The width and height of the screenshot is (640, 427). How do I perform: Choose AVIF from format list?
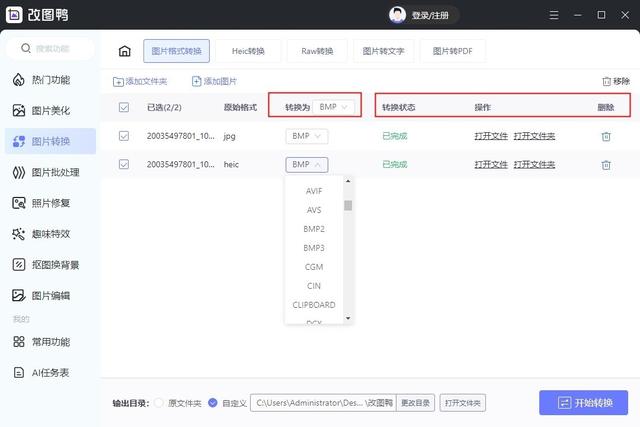coord(314,191)
